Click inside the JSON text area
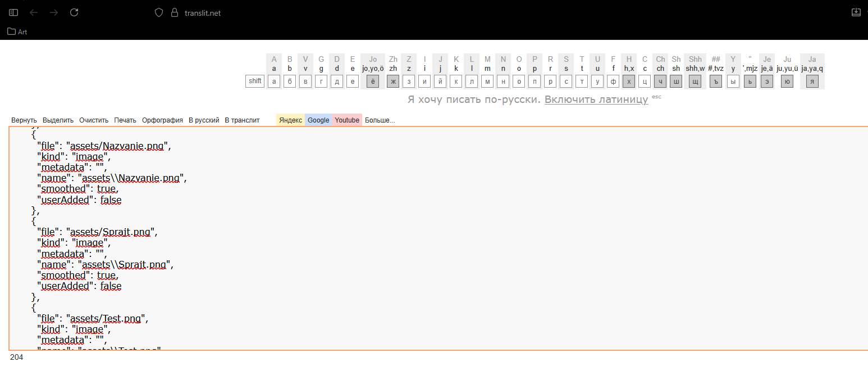 coord(449,236)
